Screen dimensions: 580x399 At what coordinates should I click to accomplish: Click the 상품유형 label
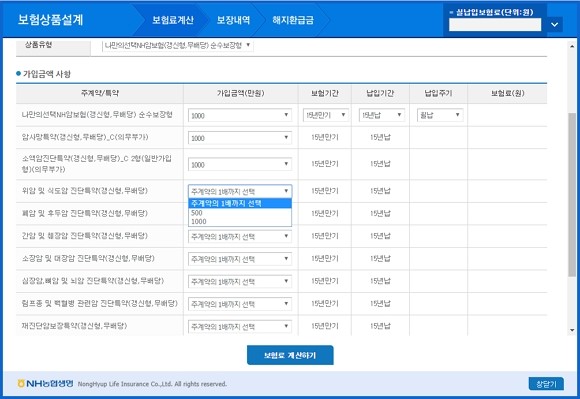coord(38,45)
